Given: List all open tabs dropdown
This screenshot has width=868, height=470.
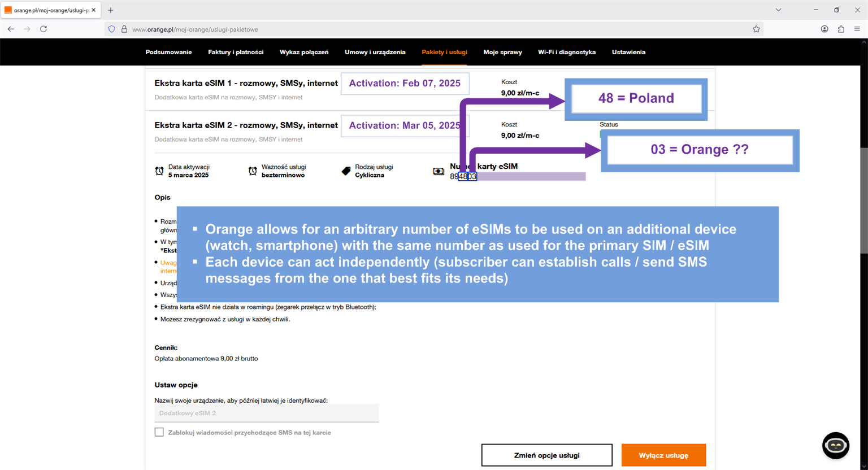Looking at the screenshot, I should tap(778, 10).
